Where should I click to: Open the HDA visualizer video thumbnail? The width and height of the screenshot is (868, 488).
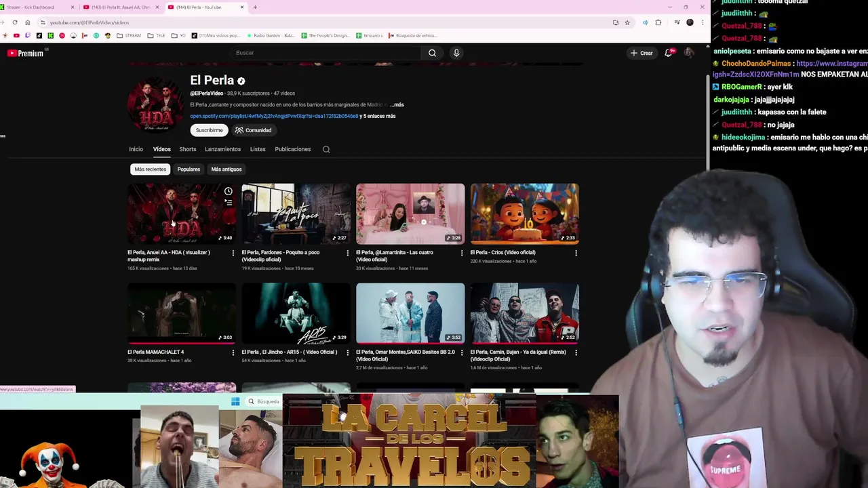pyautogui.click(x=182, y=213)
